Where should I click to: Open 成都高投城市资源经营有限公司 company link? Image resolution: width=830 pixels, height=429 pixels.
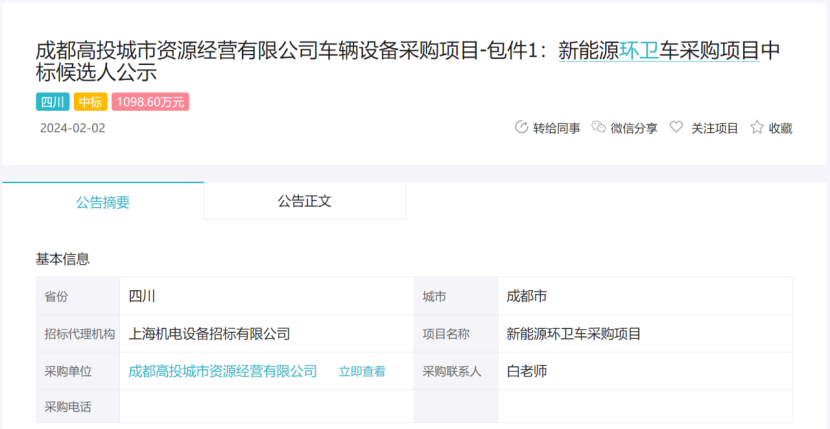coord(223,371)
